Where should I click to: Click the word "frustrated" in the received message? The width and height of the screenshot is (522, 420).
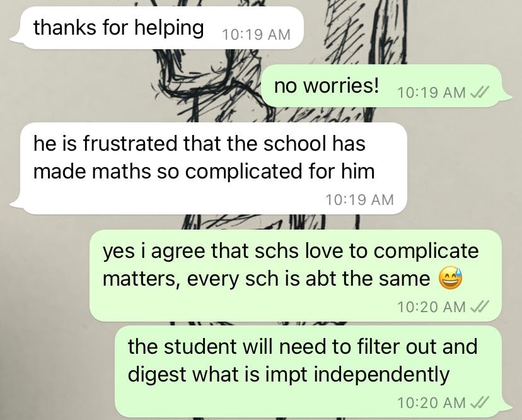[x=130, y=144]
